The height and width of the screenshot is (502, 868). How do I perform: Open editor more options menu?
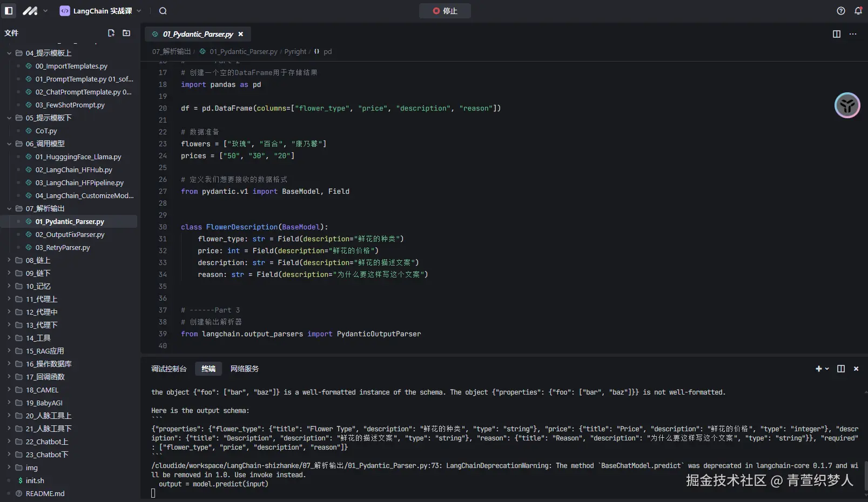853,34
